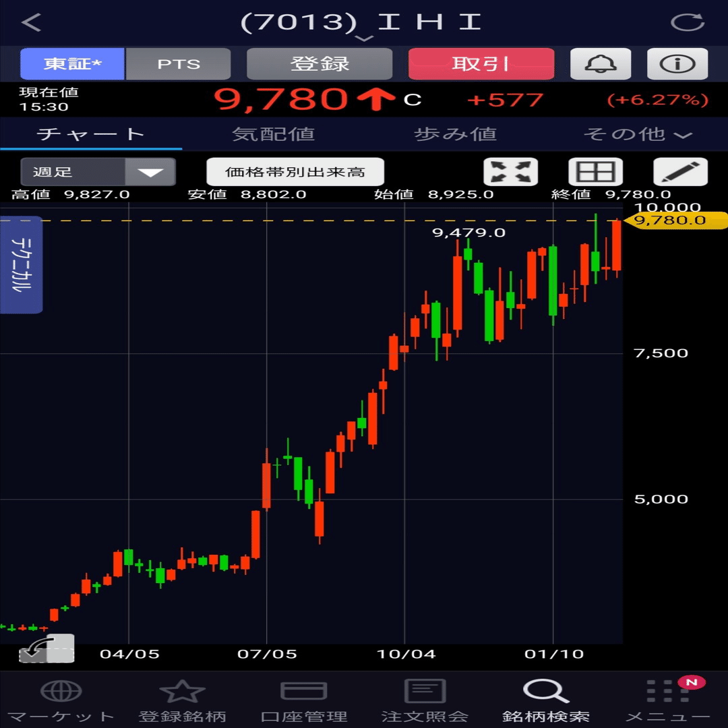The image size is (728, 728).
Task: Tap the 7,500 axis label
Action: click(x=661, y=353)
